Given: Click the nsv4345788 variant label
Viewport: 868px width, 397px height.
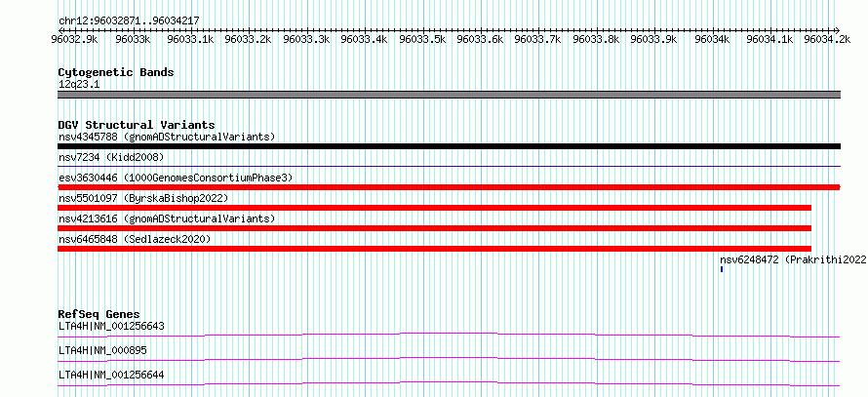Looking at the screenshot, I should [167, 137].
